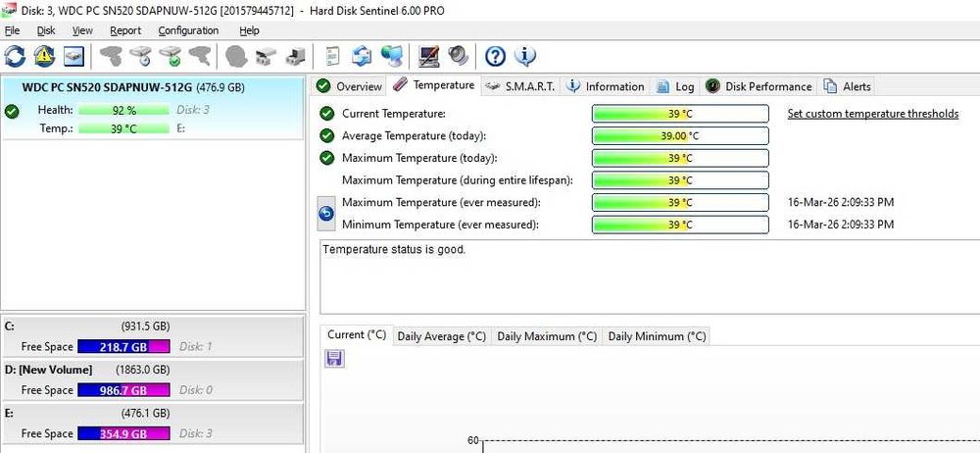
Task: Click the Health 92 % bar
Action: point(123,110)
